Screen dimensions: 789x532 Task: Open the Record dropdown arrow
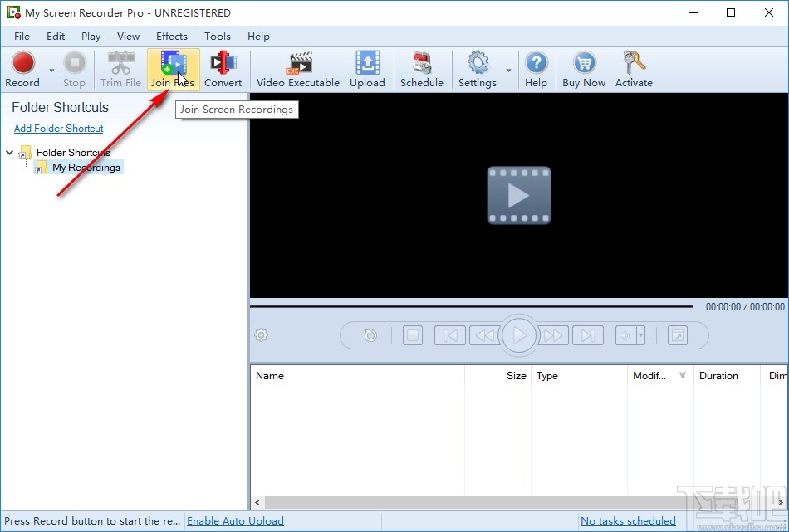51,70
